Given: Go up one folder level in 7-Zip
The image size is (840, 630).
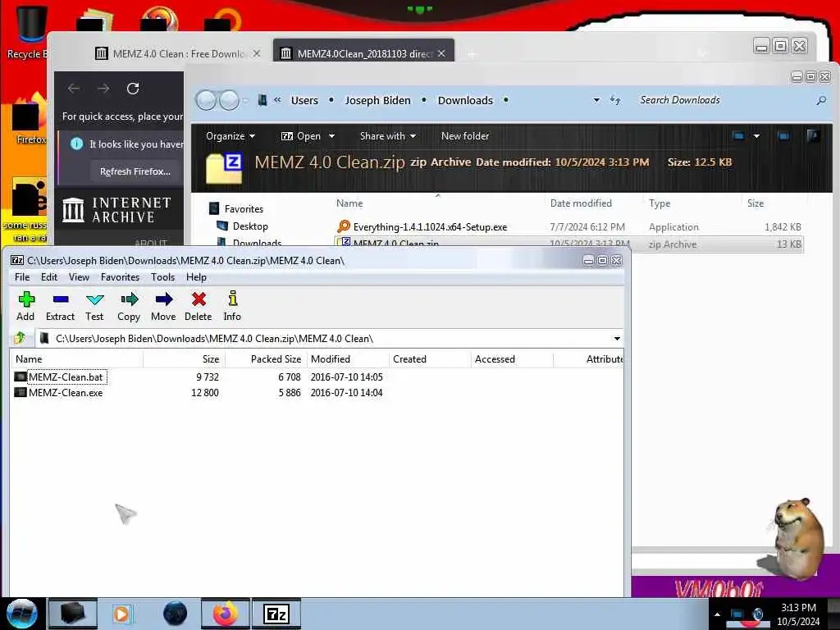Looking at the screenshot, I should pyautogui.click(x=21, y=338).
